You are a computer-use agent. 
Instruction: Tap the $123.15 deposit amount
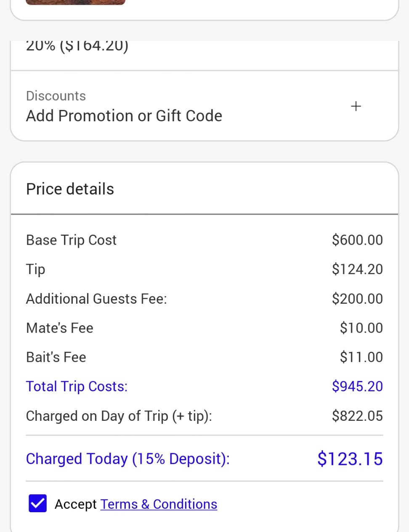point(350,459)
